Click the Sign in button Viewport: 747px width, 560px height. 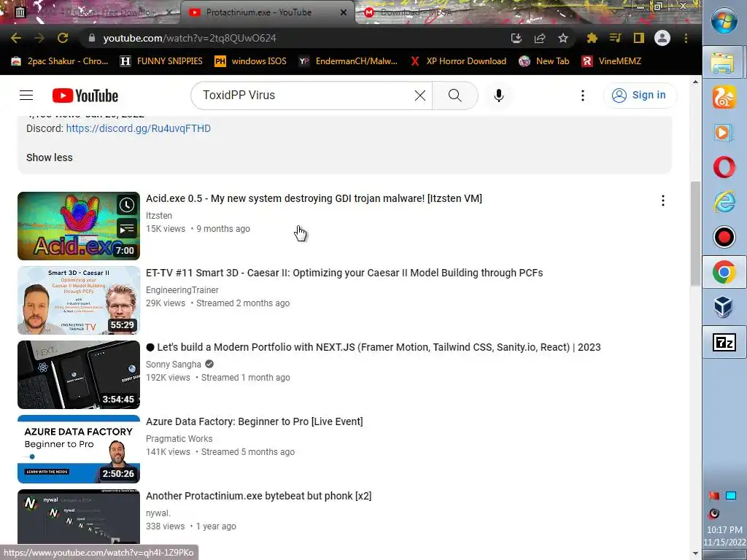coord(640,96)
